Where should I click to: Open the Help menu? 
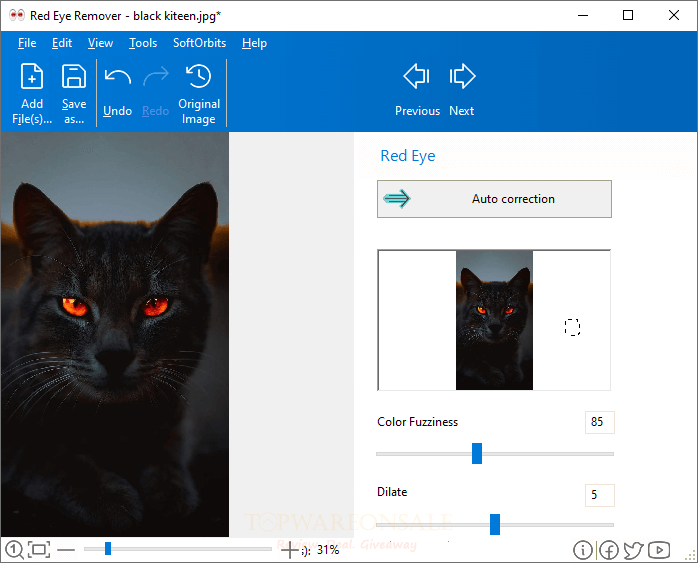tap(254, 43)
